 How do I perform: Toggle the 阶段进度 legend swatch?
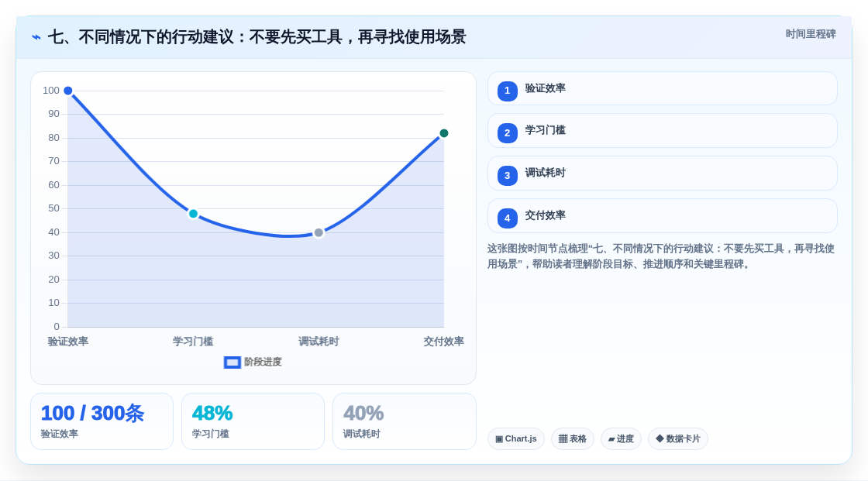pyautogui.click(x=232, y=362)
